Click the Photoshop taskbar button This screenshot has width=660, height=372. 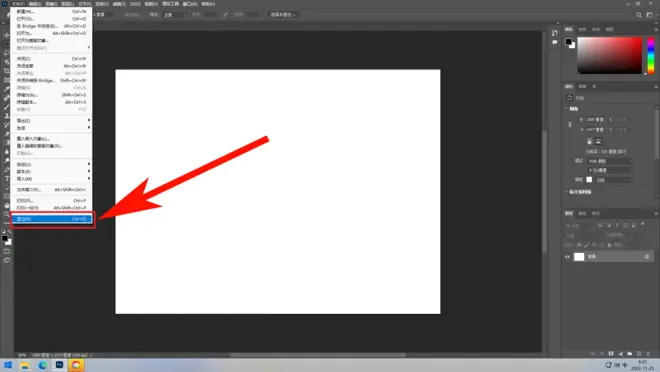pos(59,365)
